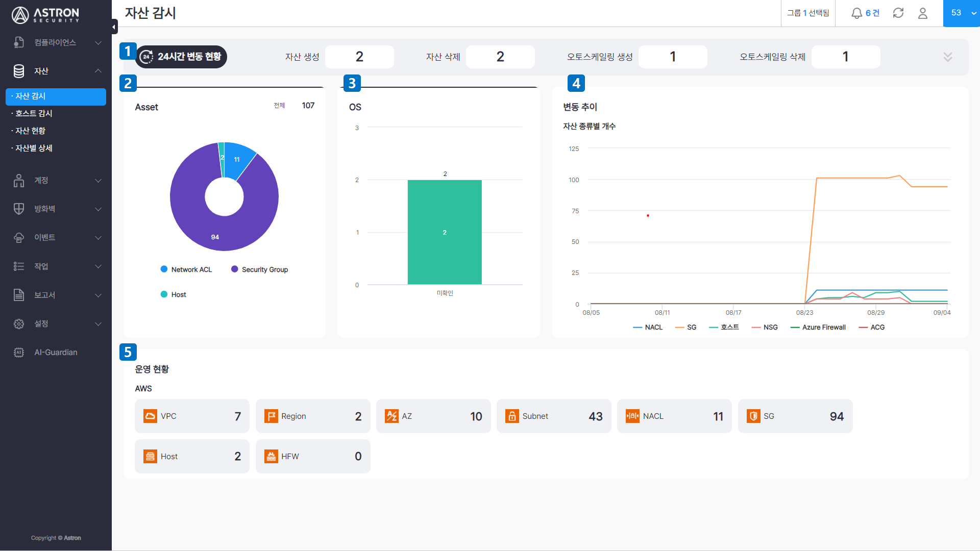Toggle Security Group legend in Asset chart

click(x=259, y=269)
